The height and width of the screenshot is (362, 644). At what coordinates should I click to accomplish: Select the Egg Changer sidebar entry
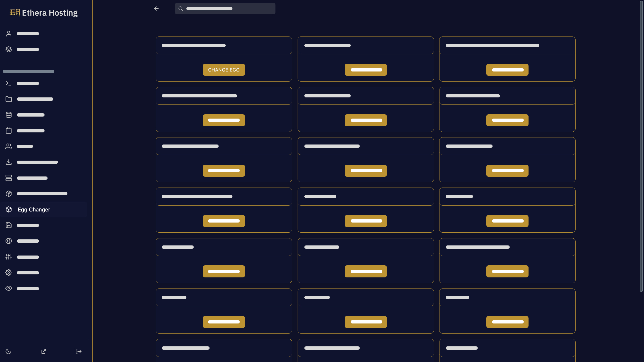34,209
